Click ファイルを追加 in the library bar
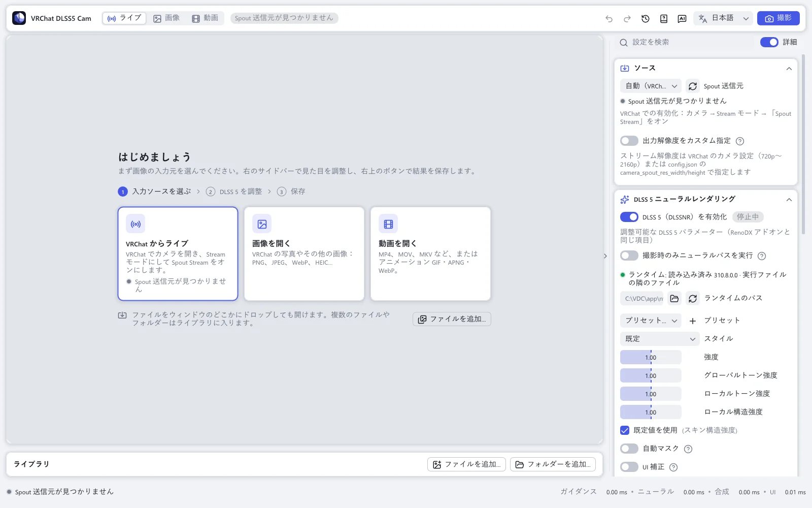Image resolution: width=812 pixels, height=508 pixels. point(466,464)
